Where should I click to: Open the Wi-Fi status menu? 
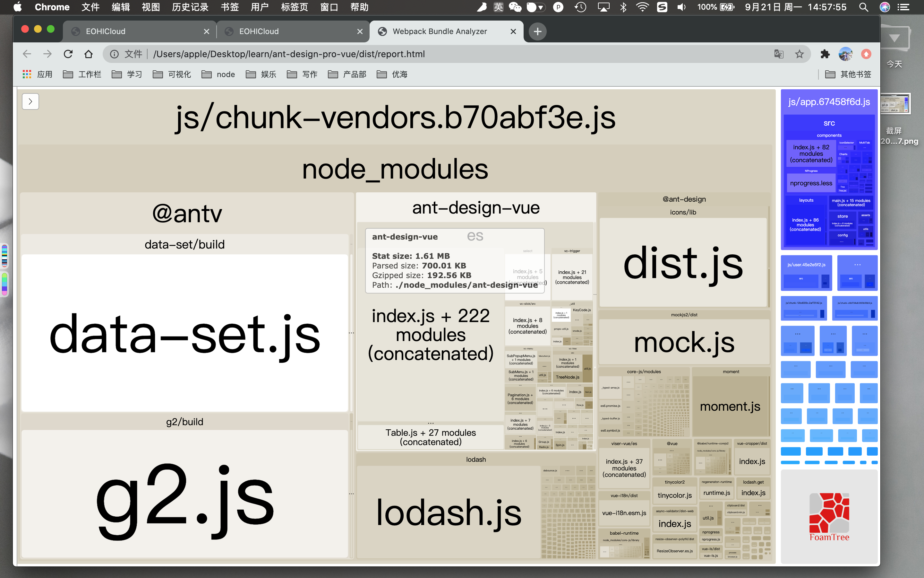[643, 7]
